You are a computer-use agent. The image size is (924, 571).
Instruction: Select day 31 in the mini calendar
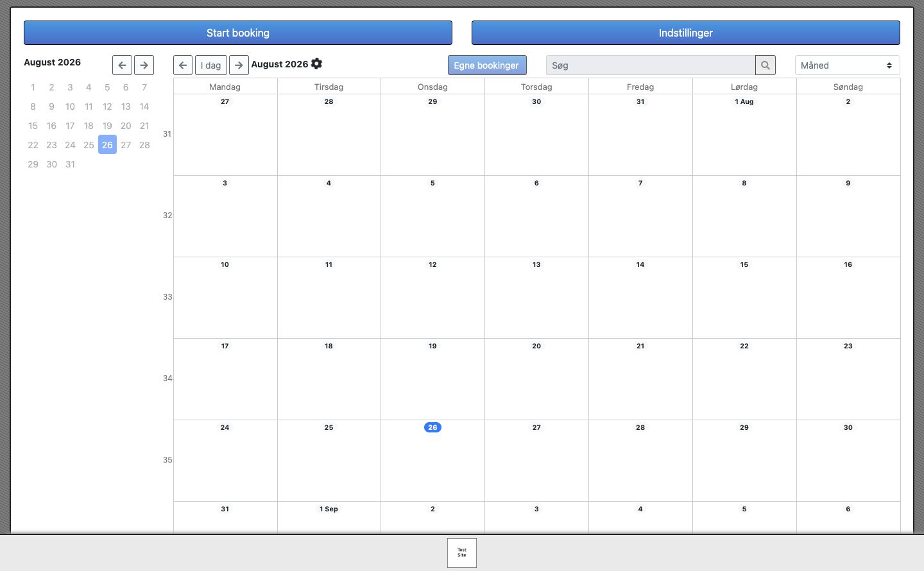[x=70, y=164]
